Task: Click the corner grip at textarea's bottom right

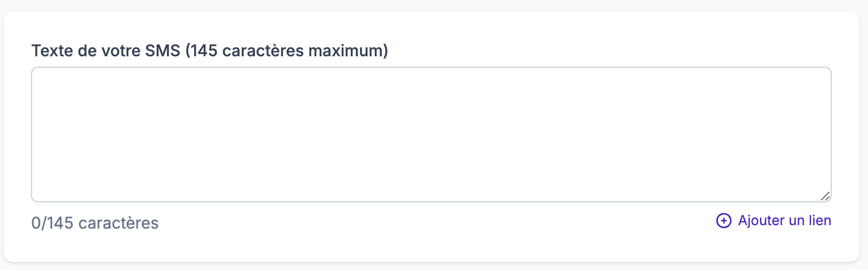Action: point(825,196)
